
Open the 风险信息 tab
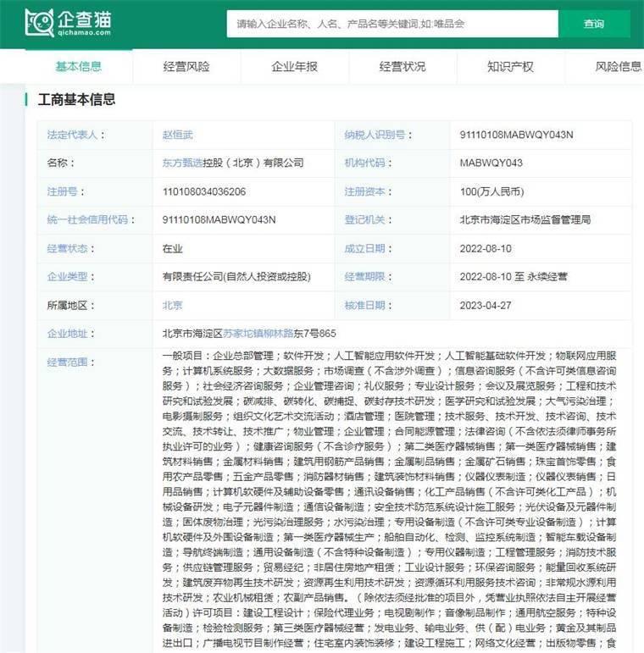coord(619,67)
